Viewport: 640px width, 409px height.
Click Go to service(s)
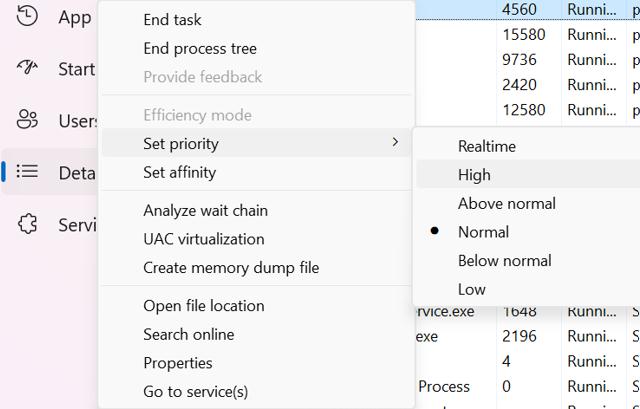(195, 391)
